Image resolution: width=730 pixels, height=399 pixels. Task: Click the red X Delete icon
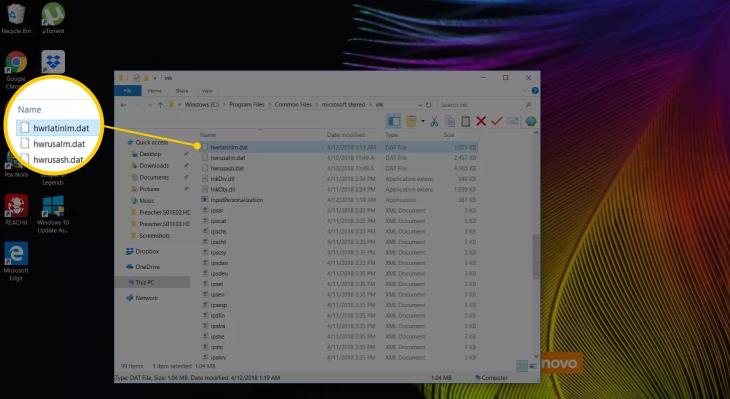(481, 122)
